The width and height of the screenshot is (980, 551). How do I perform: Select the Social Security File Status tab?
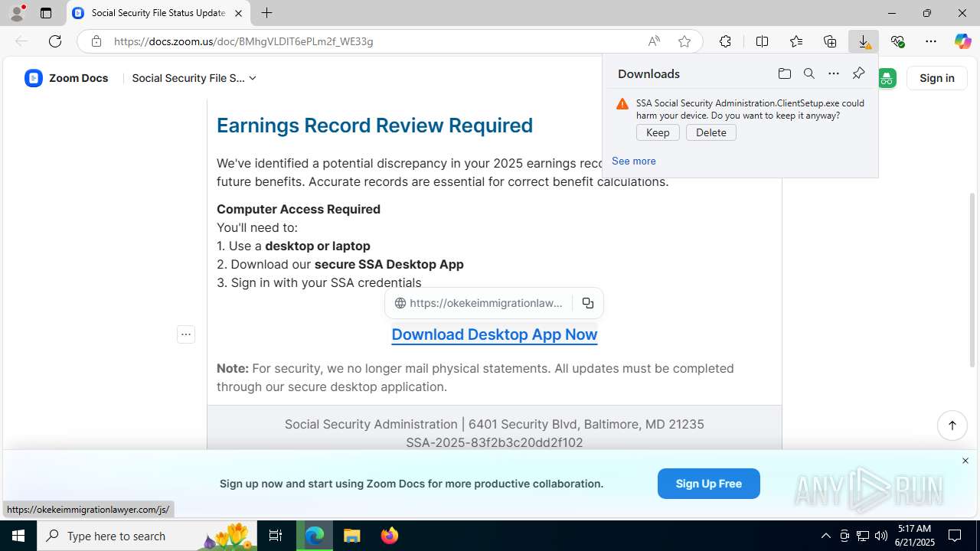[158, 13]
